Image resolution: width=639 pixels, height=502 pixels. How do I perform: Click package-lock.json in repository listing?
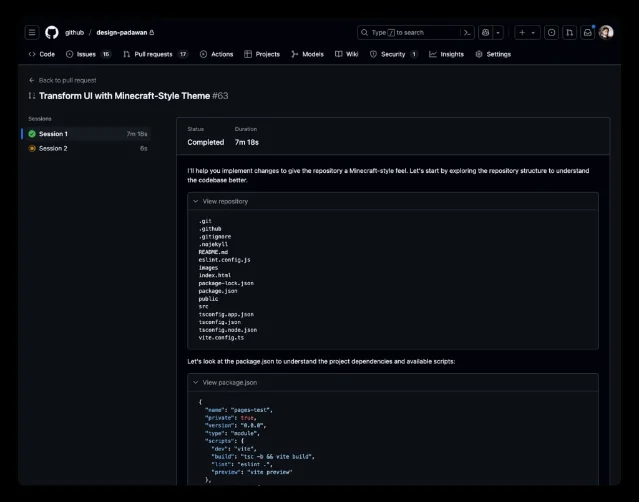coord(226,283)
